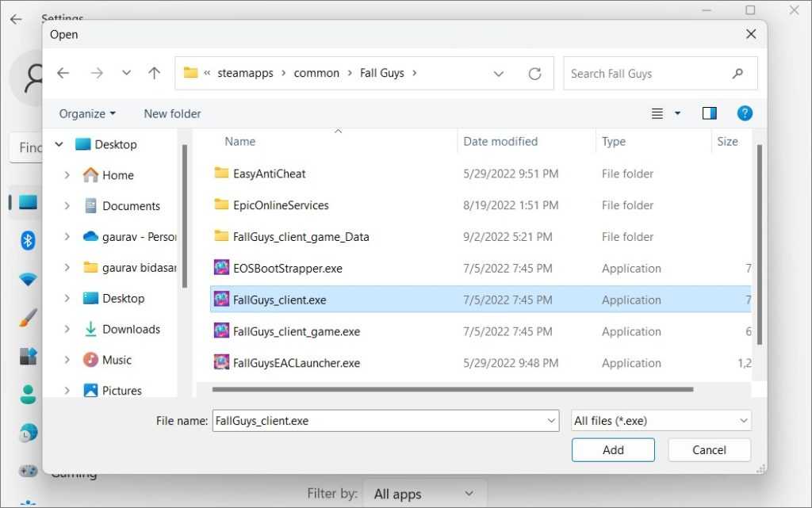
Task: Open Filter by All apps dropdown in Settings
Action: (x=425, y=494)
